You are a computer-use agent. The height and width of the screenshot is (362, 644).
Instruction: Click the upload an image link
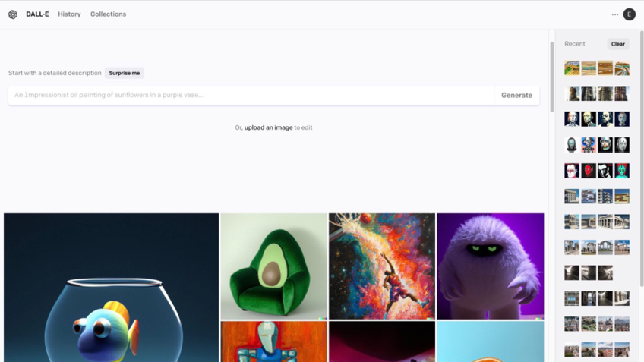(x=269, y=127)
